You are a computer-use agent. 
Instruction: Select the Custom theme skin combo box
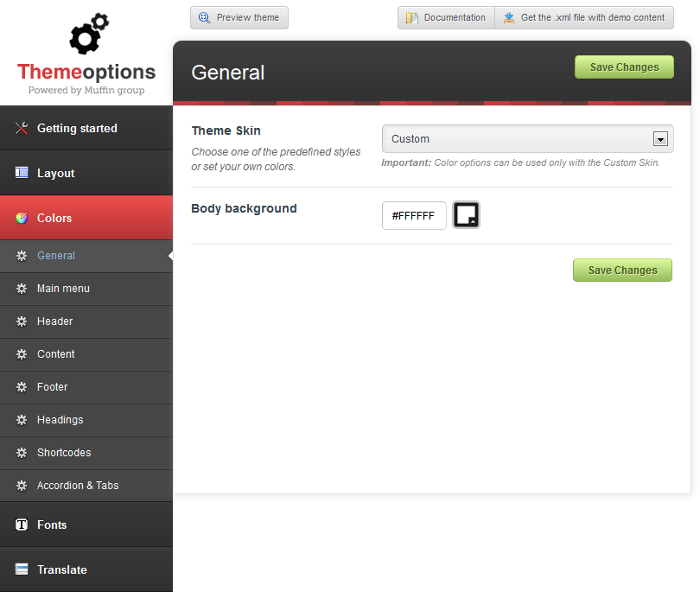tap(519, 139)
